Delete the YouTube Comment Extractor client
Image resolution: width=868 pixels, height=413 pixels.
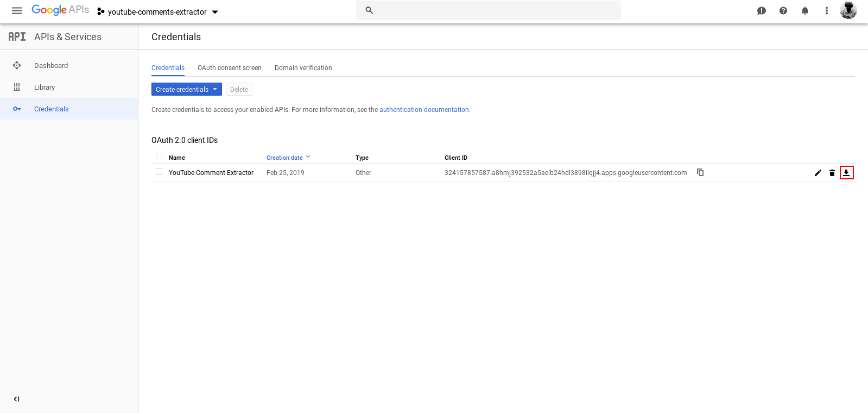click(x=832, y=173)
